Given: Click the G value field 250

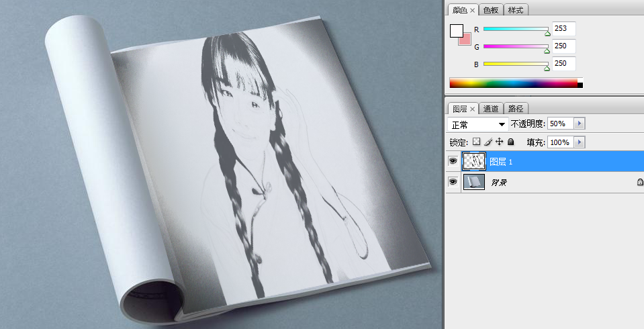Looking at the screenshot, I should click(564, 46).
